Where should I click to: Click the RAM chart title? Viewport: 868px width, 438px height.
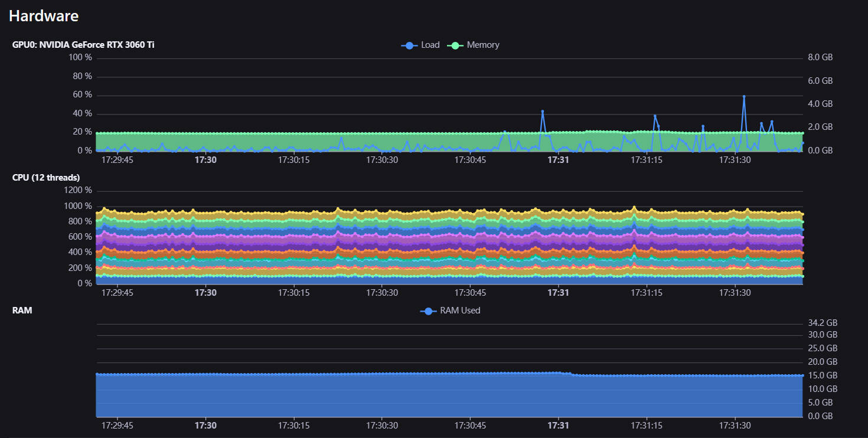coord(22,310)
